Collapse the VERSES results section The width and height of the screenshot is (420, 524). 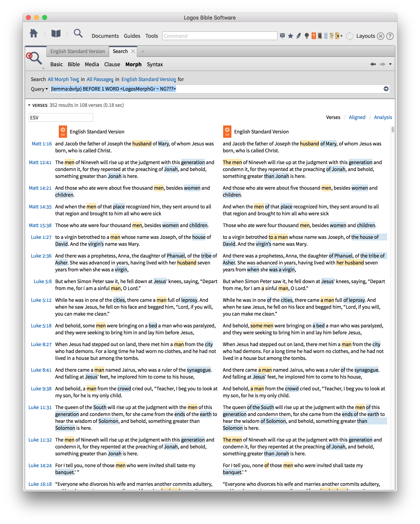point(29,105)
